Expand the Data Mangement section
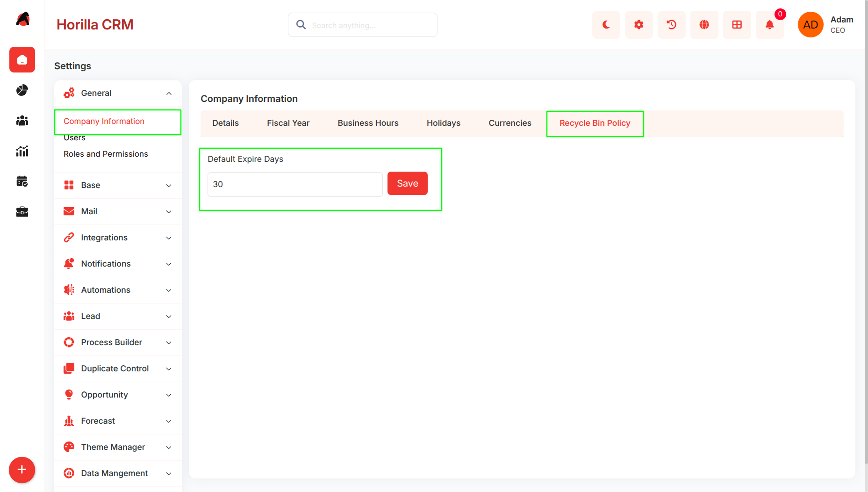 118,473
